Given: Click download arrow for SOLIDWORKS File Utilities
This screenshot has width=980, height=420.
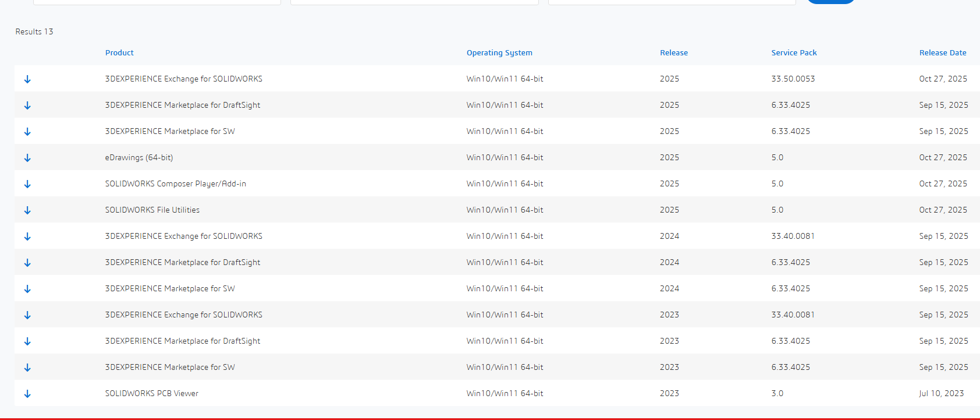Looking at the screenshot, I should pyautogui.click(x=27, y=210).
